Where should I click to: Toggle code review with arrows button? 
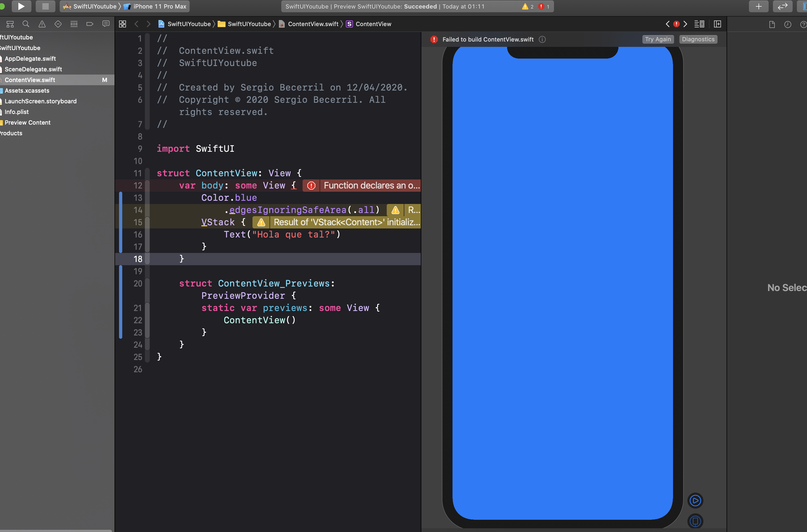coord(782,6)
